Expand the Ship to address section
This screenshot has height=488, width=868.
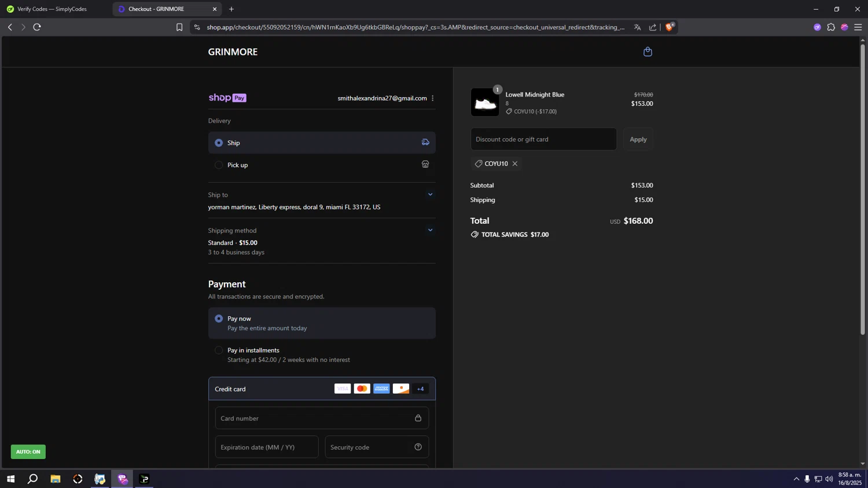[x=430, y=195]
